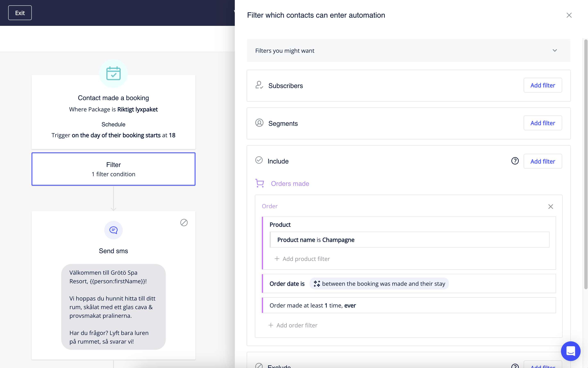
Task: Open the order date range selector
Action: 379,283
